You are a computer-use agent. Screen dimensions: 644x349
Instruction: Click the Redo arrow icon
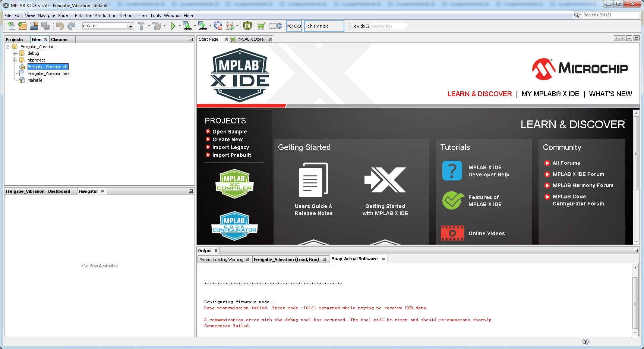(x=72, y=26)
